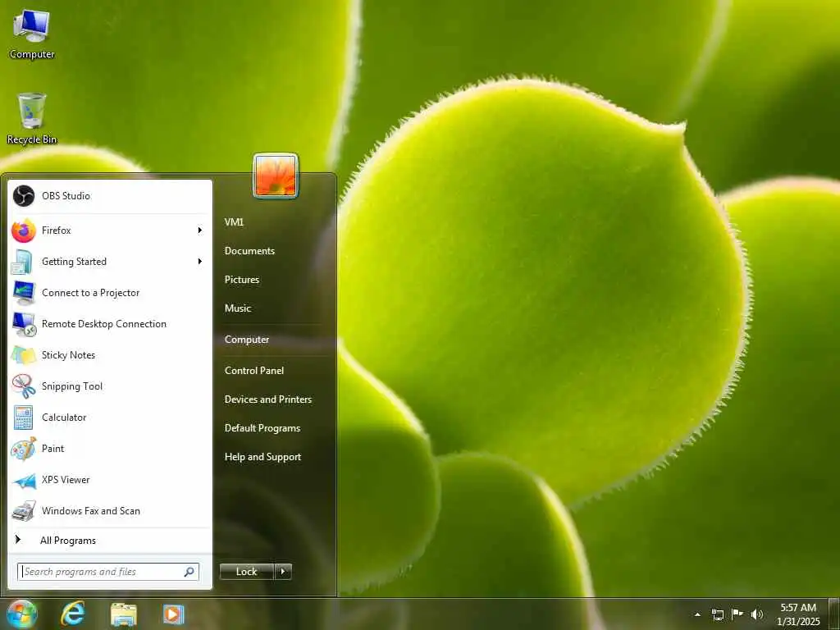Open OBS Studio from the Start menu
The height and width of the screenshot is (630, 840).
110,196
